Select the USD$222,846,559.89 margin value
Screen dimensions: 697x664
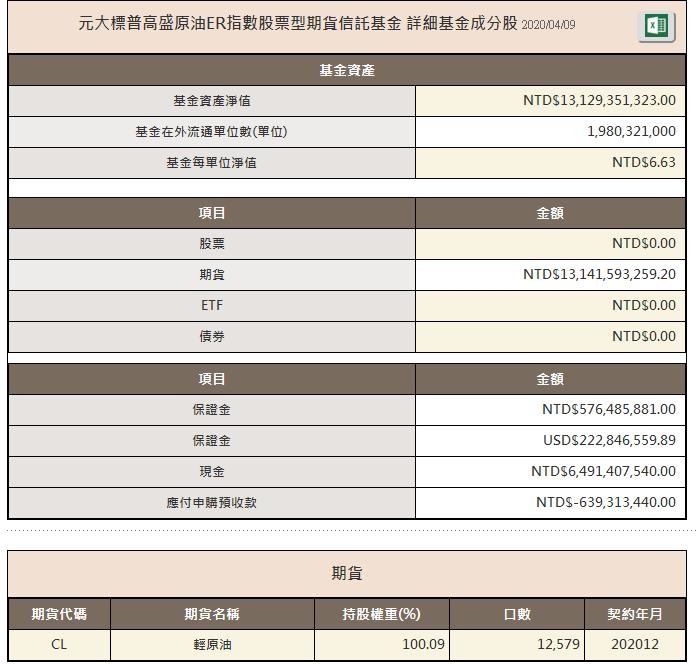pyautogui.click(x=609, y=440)
